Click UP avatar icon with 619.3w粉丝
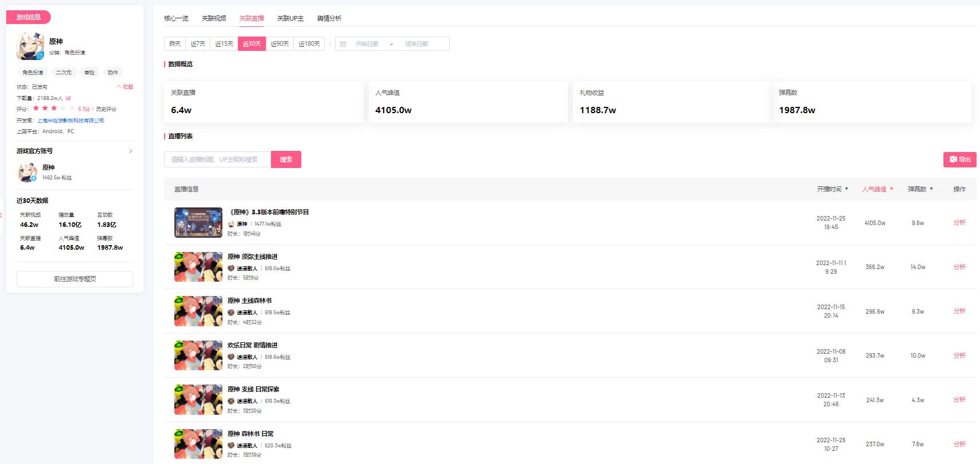The width and height of the screenshot is (980, 464). [231, 401]
